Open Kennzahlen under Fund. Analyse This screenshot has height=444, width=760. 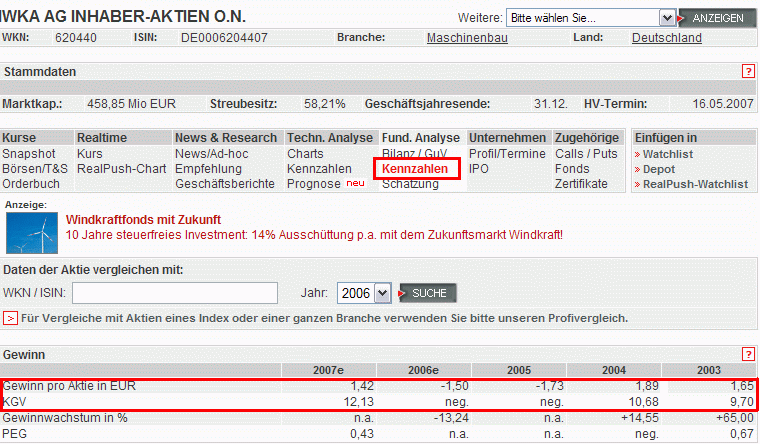pos(415,169)
